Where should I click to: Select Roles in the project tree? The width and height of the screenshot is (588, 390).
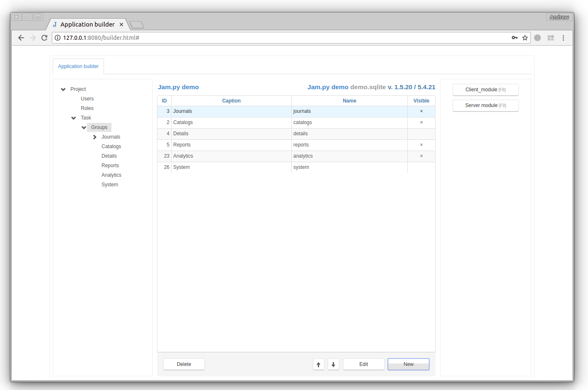pos(87,108)
